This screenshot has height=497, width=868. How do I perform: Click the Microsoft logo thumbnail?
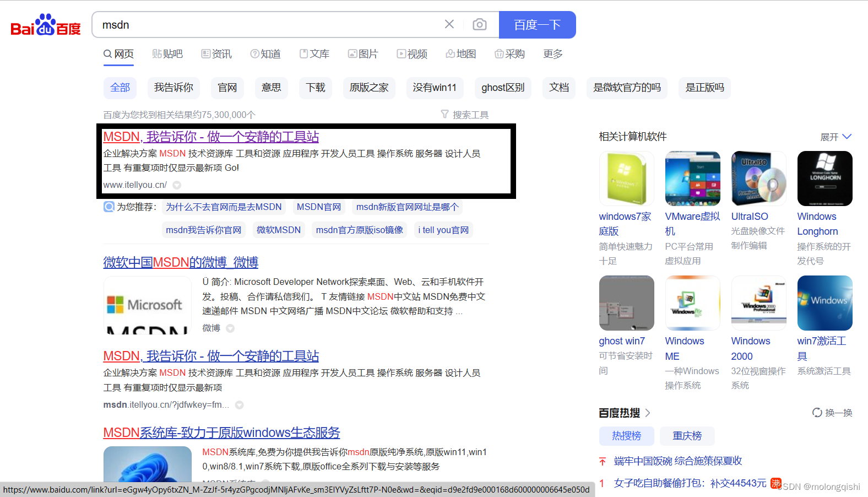(x=148, y=305)
